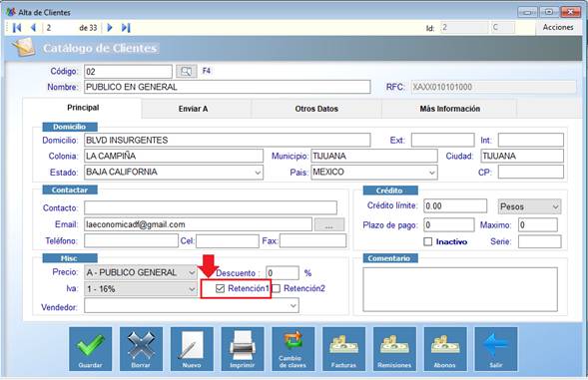Open Cambio de claves
Screen dimensions: 588x380
click(293, 349)
